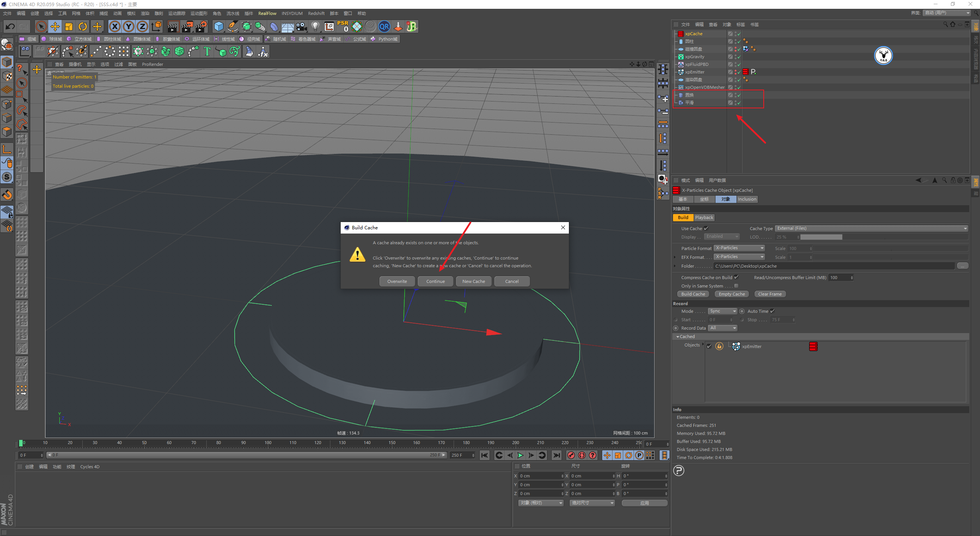Select the Rotate tool icon

click(83, 26)
